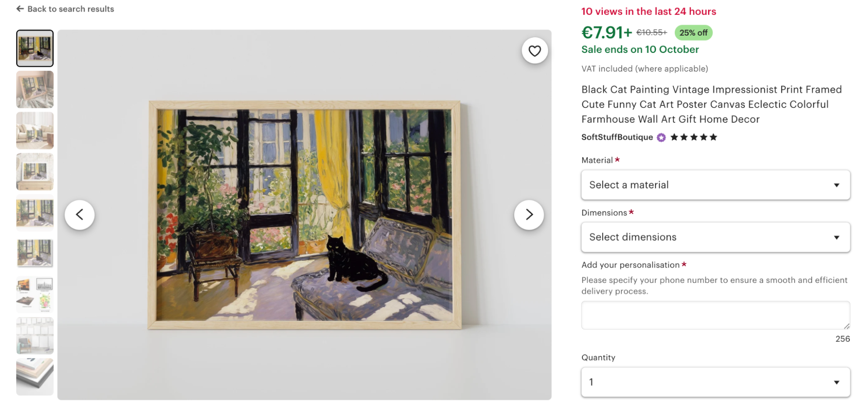Click the back arrow beside search results
Image resolution: width=868 pixels, height=406 pixels.
[19, 9]
